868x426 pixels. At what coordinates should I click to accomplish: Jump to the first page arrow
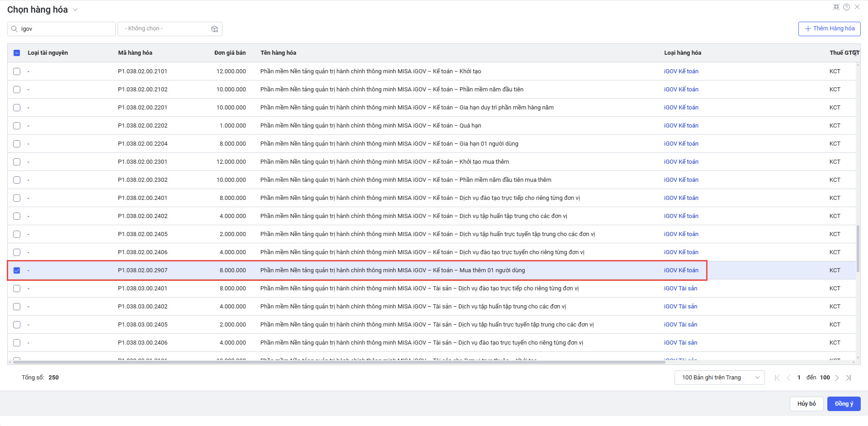(777, 378)
